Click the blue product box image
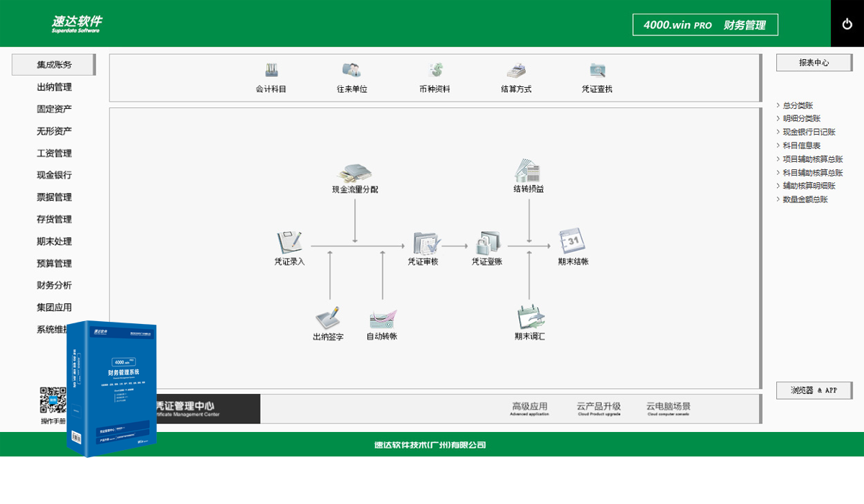This screenshot has width=864, height=504. [112, 389]
